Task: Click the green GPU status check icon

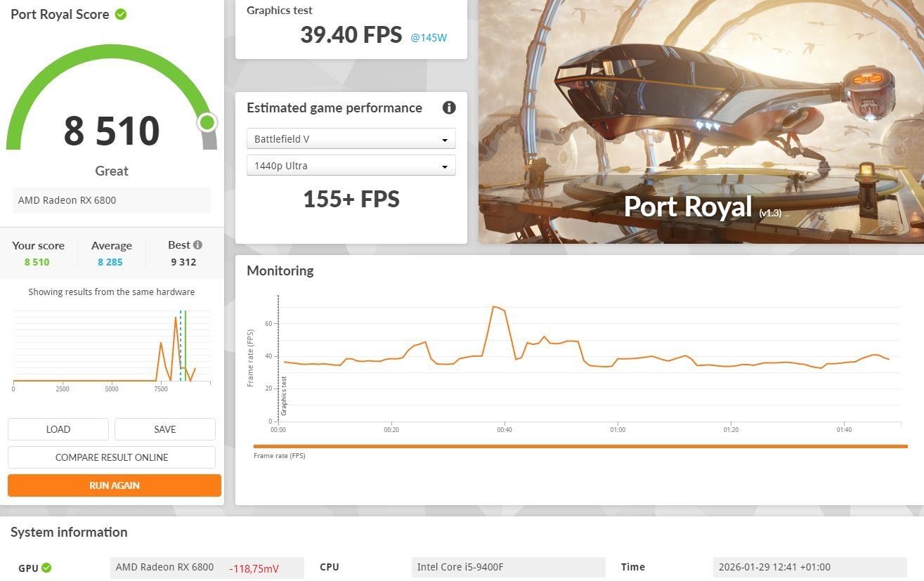Action: tap(46, 568)
